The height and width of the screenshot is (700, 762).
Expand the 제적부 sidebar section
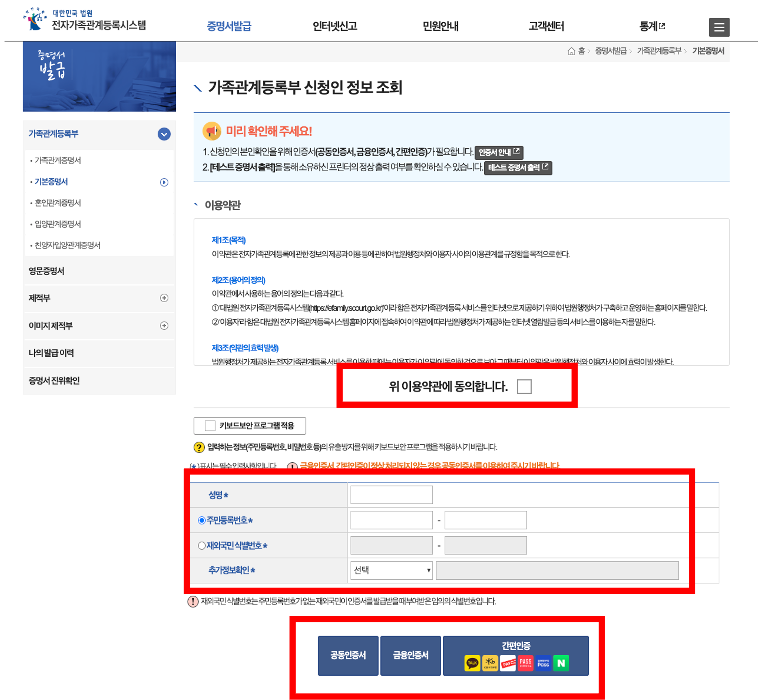pyautogui.click(x=164, y=298)
